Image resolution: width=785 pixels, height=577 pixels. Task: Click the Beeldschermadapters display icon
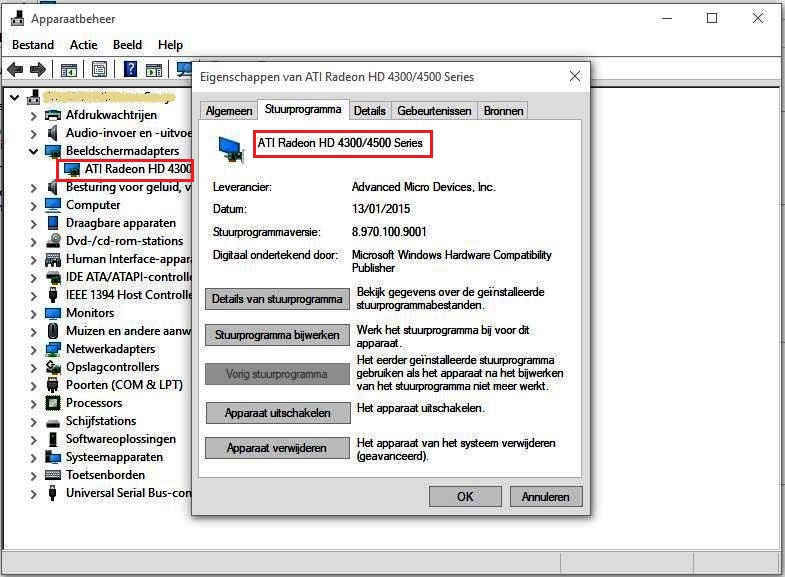tap(53, 151)
